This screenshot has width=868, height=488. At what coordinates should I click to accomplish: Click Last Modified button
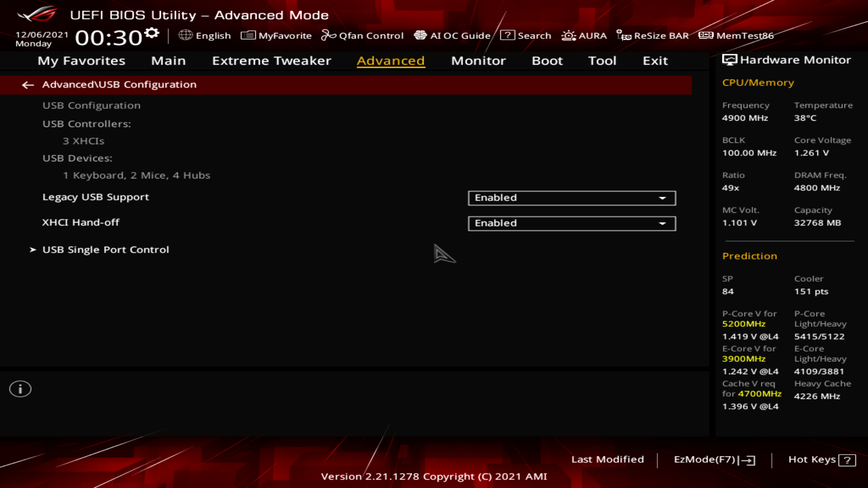pos(607,460)
